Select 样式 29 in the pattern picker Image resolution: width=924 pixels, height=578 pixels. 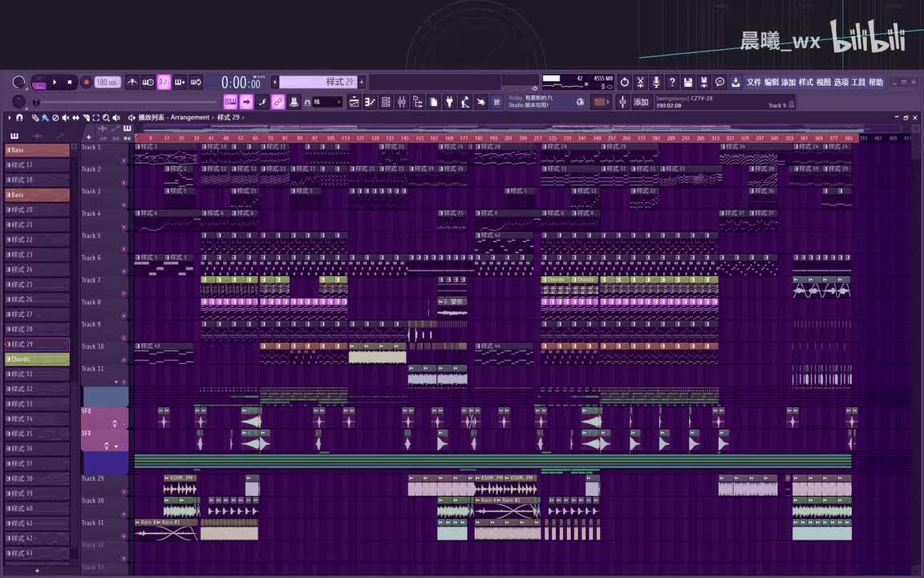[37, 344]
